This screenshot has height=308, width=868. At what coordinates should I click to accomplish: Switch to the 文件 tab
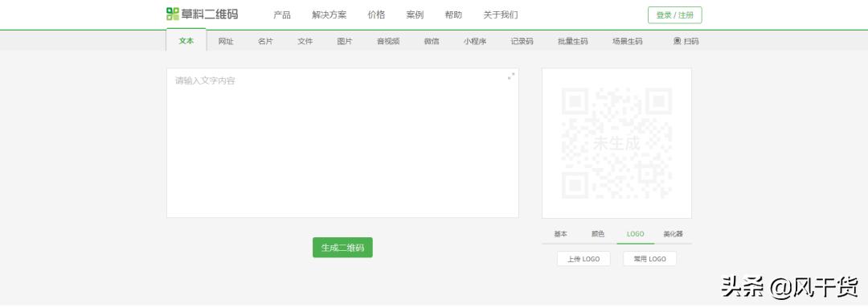click(305, 41)
